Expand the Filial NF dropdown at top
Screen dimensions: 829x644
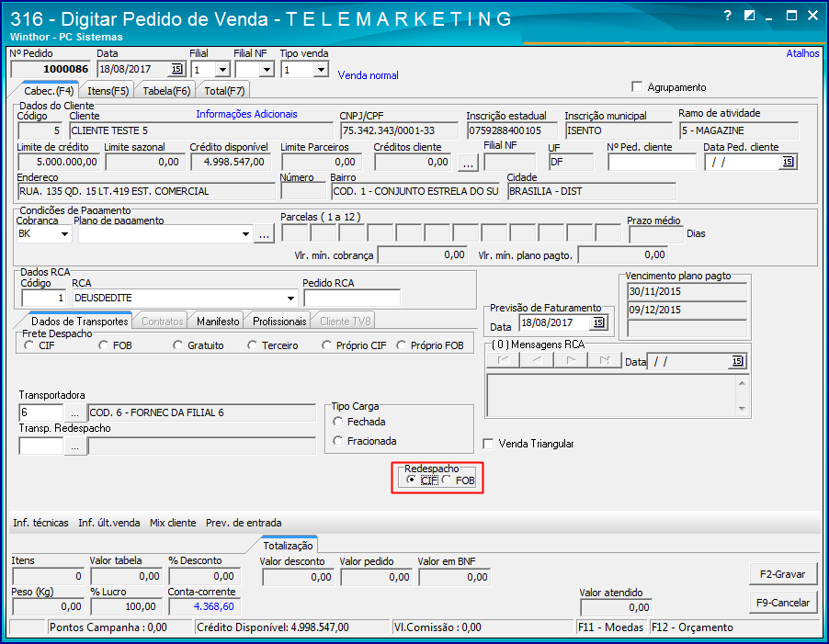click(x=267, y=69)
